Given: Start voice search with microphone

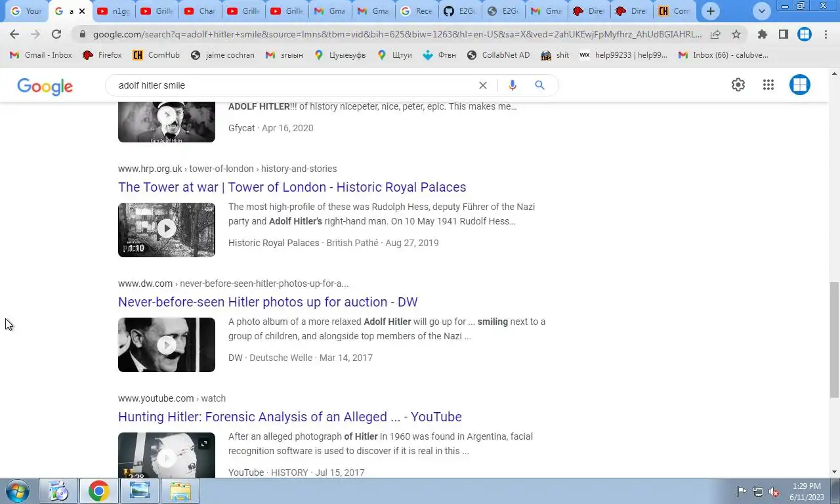Looking at the screenshot, I should (513, 85).
